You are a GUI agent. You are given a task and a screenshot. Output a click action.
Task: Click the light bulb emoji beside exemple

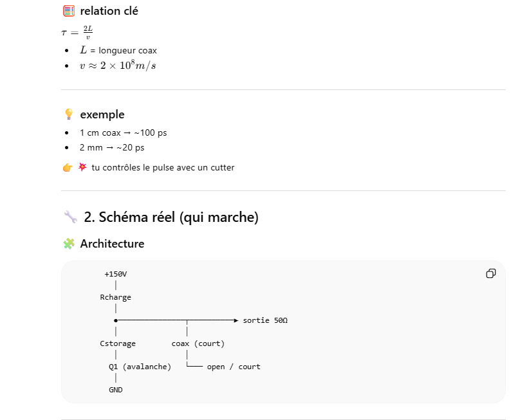pos(69,114)
